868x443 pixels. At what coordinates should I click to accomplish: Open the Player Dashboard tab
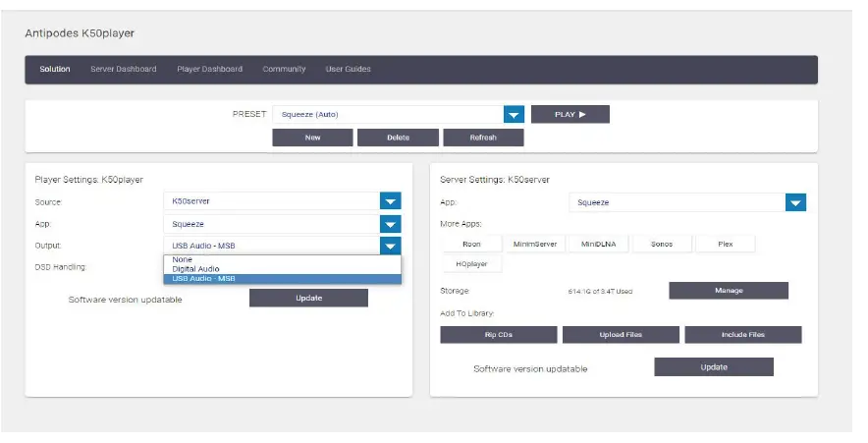pyautogui.click(x=210, y=69)
